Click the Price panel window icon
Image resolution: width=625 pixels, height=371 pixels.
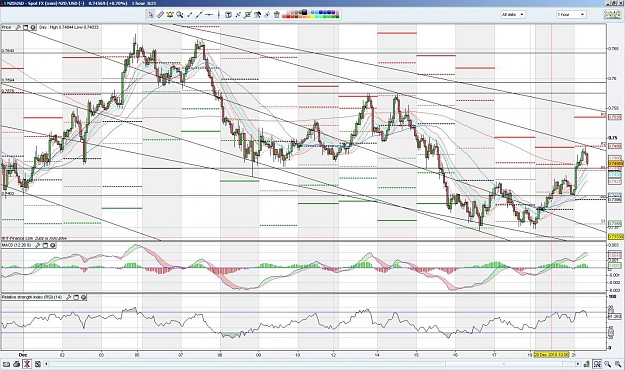click(25, 27)
